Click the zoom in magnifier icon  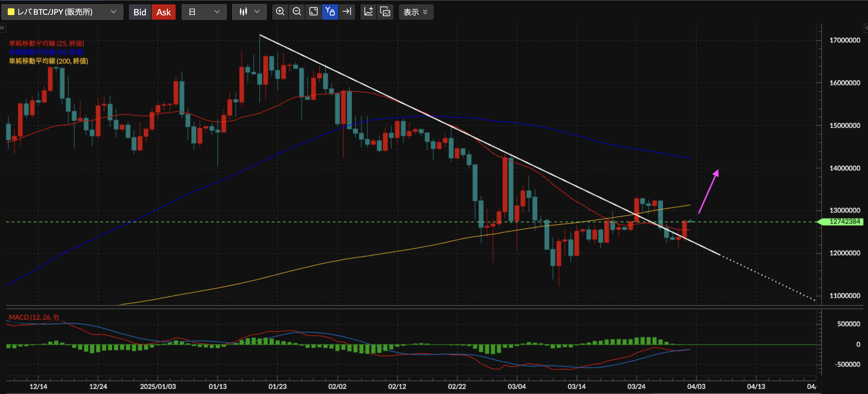pyautogui.click(x=280, y=12)
